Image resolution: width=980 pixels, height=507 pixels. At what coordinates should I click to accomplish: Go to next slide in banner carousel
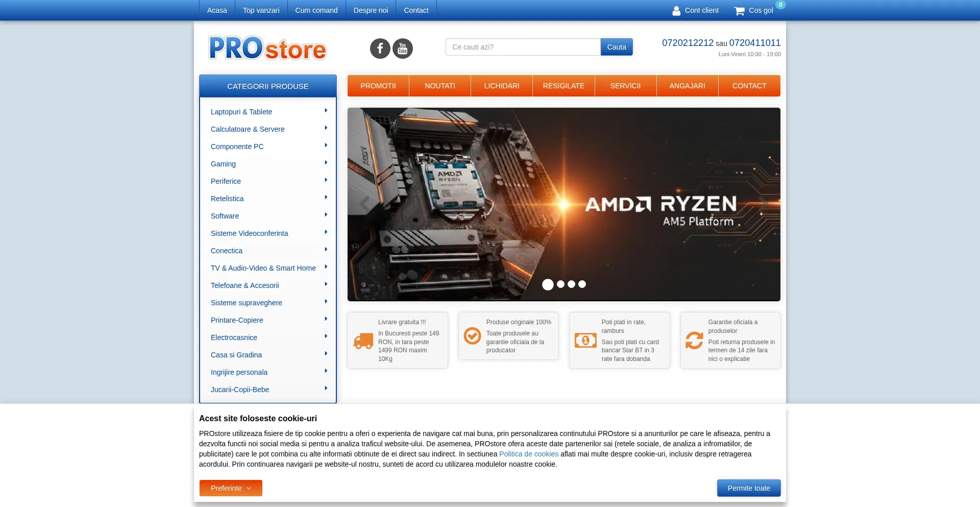click(x=764, y=203)
